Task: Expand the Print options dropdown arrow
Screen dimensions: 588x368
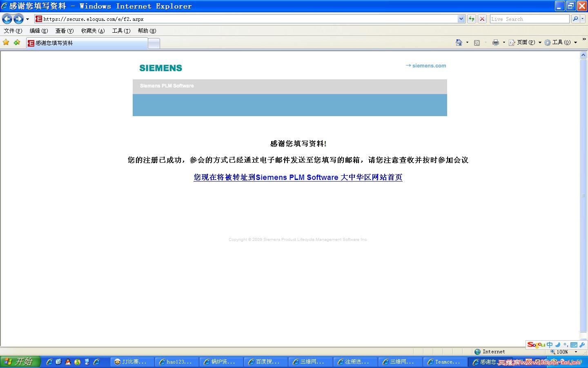Action: (x=503, y=43)
